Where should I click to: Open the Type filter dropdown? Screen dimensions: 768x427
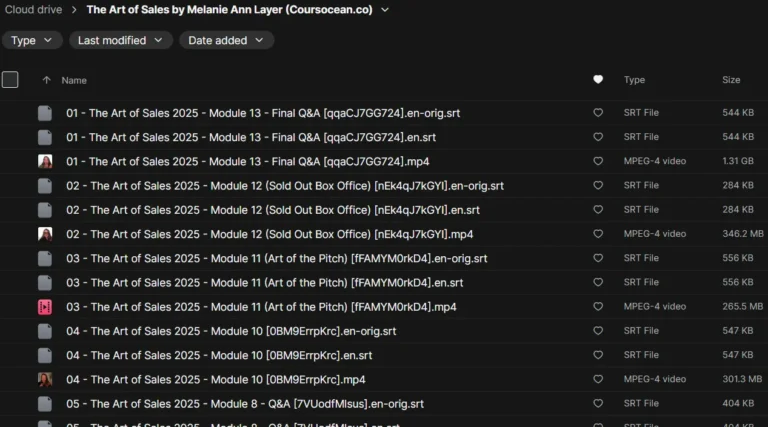(x=32, y=40)
